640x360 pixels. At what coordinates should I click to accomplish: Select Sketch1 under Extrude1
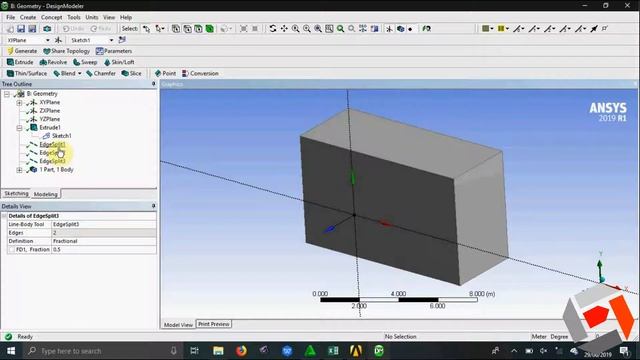(x=62, y=136)
